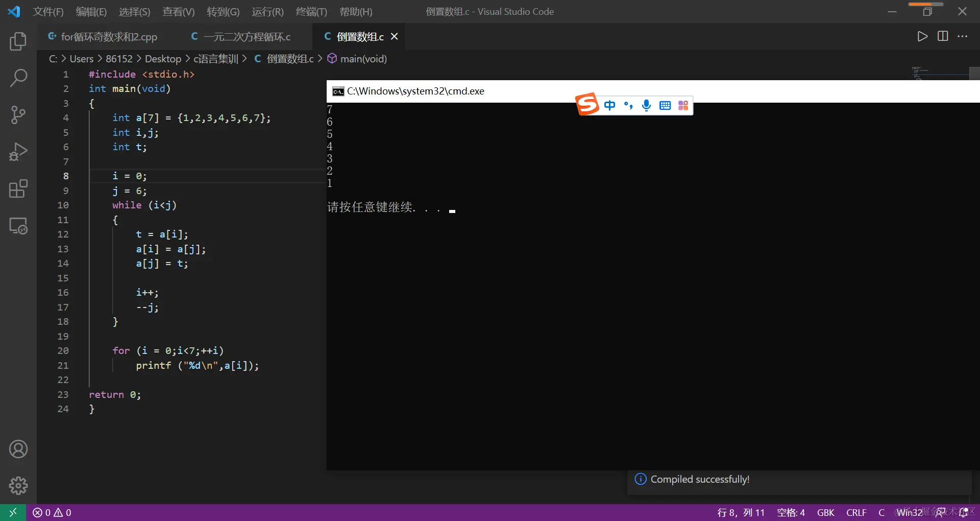Image resolution: width=980 pixels, height=521 pixels.
Task: Start Sogou voice input with the microphone icon
Action: [646, 105]
